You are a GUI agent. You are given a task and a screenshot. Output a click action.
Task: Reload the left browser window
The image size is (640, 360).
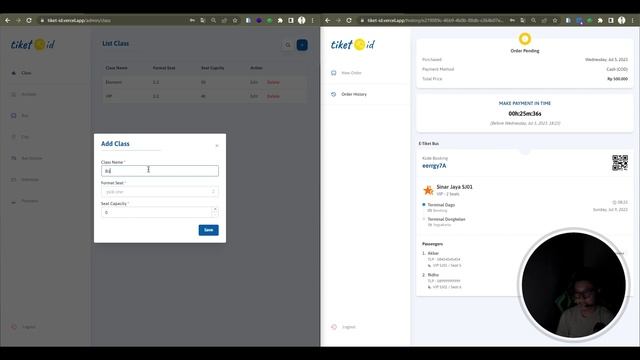29,20
